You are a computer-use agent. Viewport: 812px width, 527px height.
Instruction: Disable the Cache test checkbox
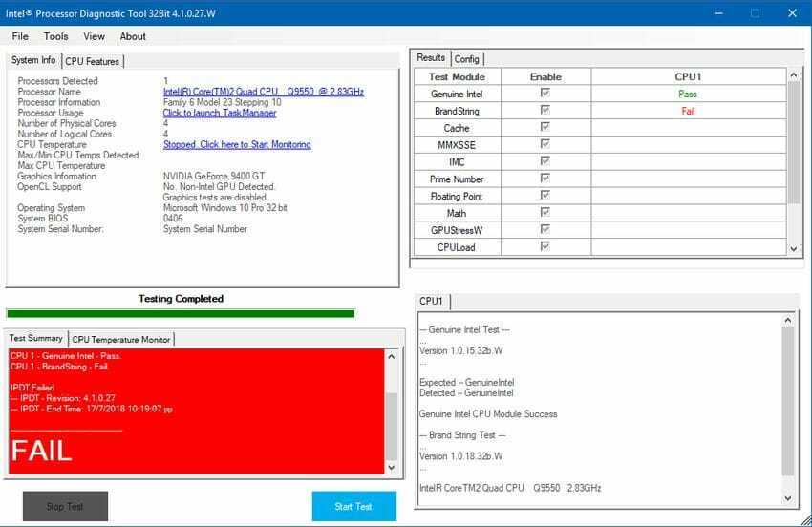(545, 127)
